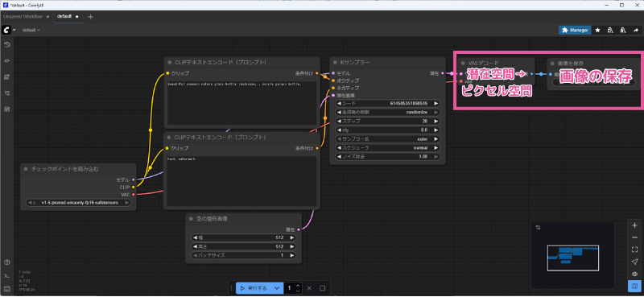Click the square icon beside cancel
The width and height of the screenshot is (644, 297).
(x=323, y=288)
